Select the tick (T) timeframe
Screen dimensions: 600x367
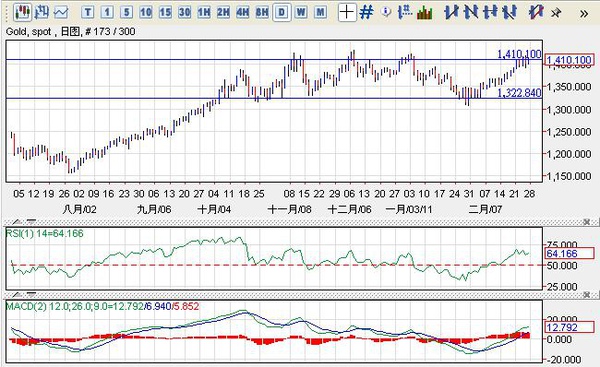pos(88,13)
